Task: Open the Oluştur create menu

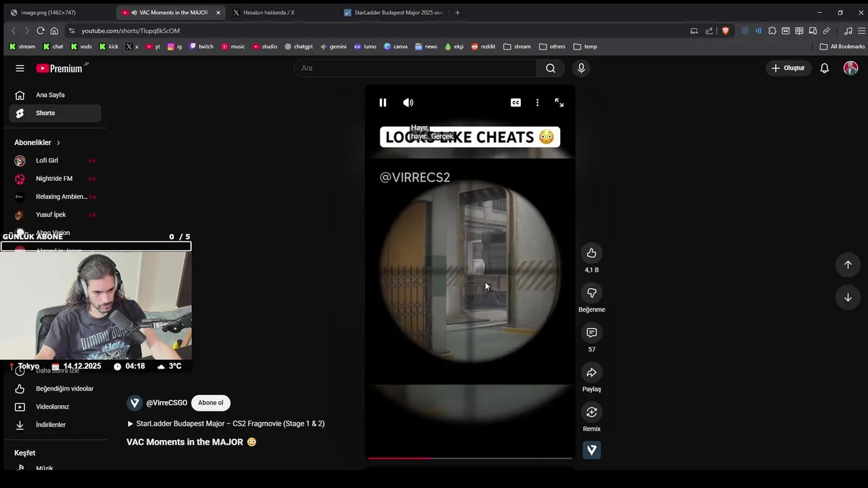Action: tap(787, 68)
